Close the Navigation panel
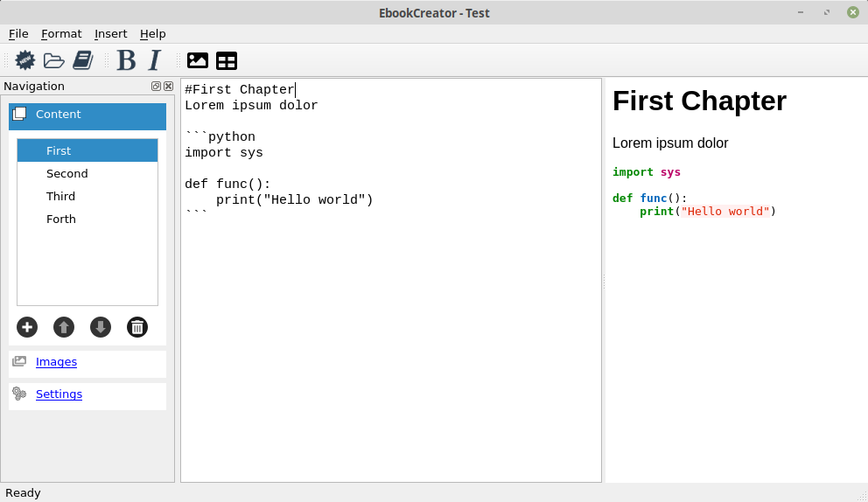 168,87
